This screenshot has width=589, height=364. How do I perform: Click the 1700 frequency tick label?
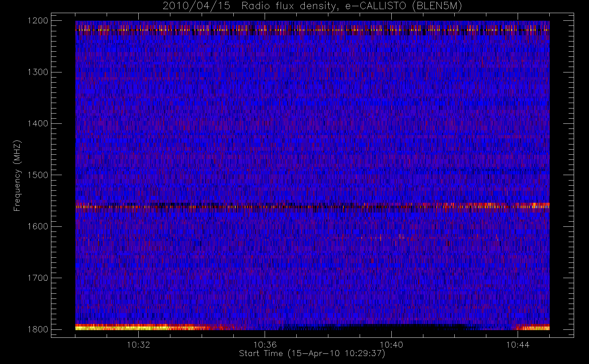tap(38, 278)
